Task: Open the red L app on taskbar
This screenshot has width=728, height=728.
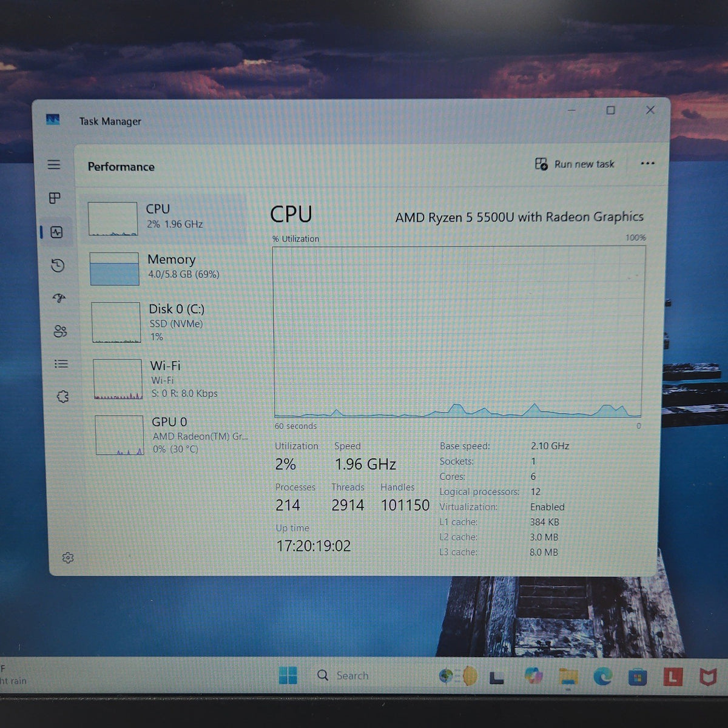Action: click(x=672, y=676)
